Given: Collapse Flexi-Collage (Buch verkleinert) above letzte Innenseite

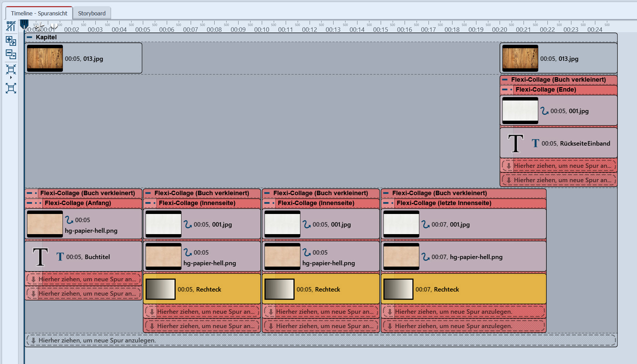Looking at the screenshot, I should [386, 193].
